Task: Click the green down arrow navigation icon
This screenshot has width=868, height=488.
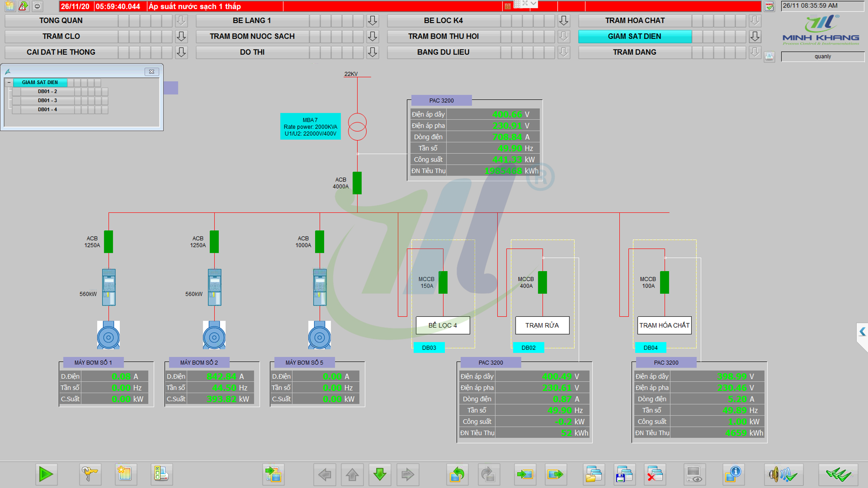Action: pos(380,474)
